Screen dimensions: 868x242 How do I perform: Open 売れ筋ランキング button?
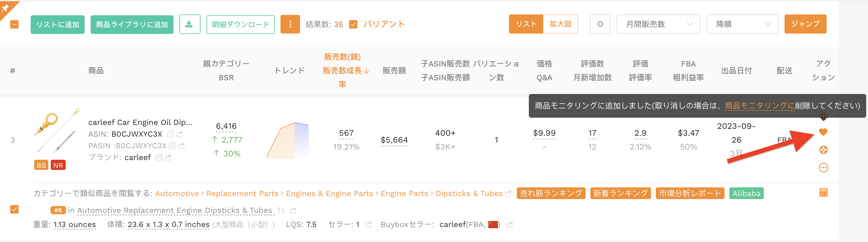tap(551, 193)
